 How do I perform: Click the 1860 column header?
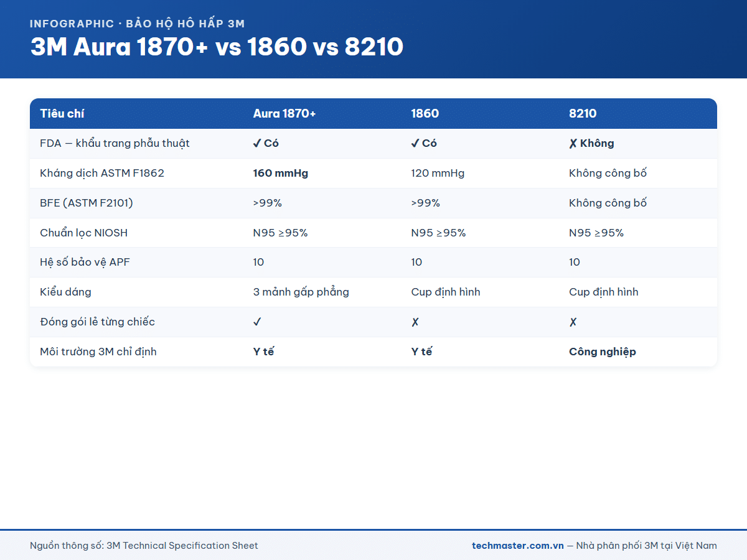425,114
